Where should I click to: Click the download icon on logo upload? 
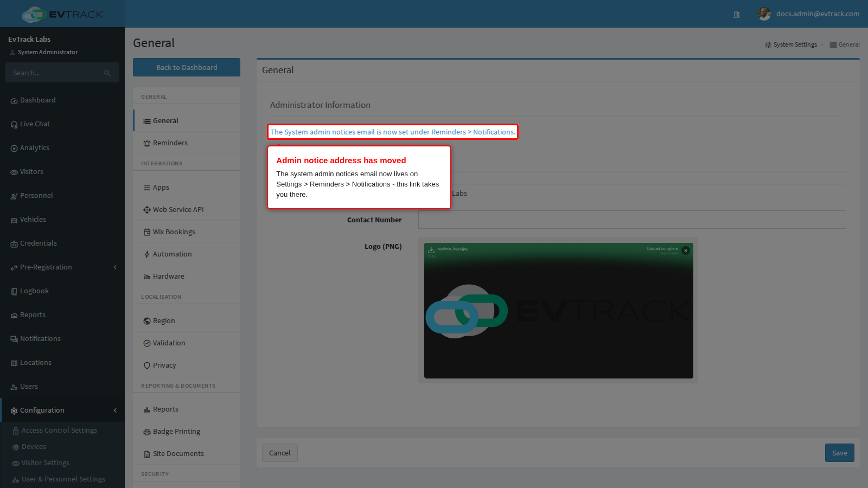coord(431,250)
